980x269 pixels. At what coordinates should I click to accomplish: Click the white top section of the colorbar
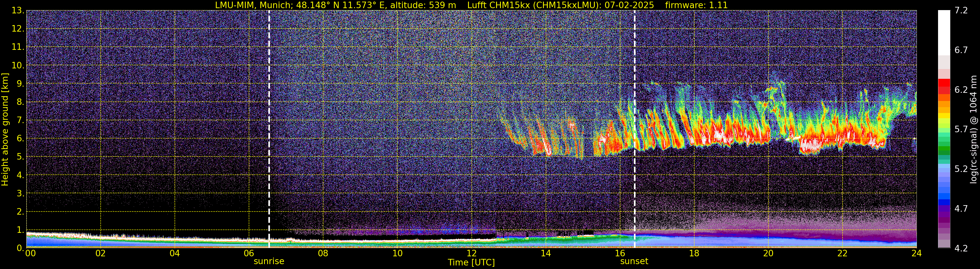[x=944, y=32]
